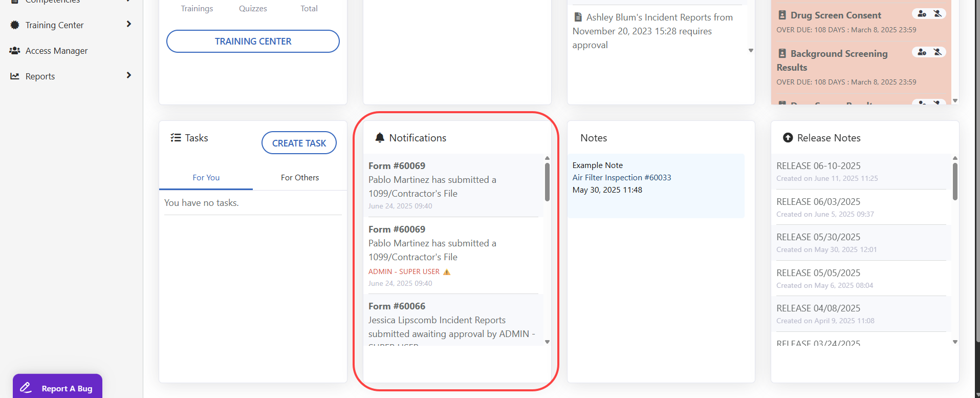This screenshot has width=980, height=398.
Task: Switch to the For Others tasks tab
Action: tap(299, 178)
